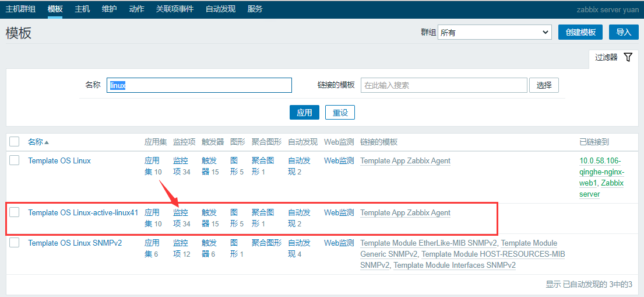Screen dimensions: 644x297
Task: Open 监控项 34 for Template OS Linux
Action: click(181, 166)
